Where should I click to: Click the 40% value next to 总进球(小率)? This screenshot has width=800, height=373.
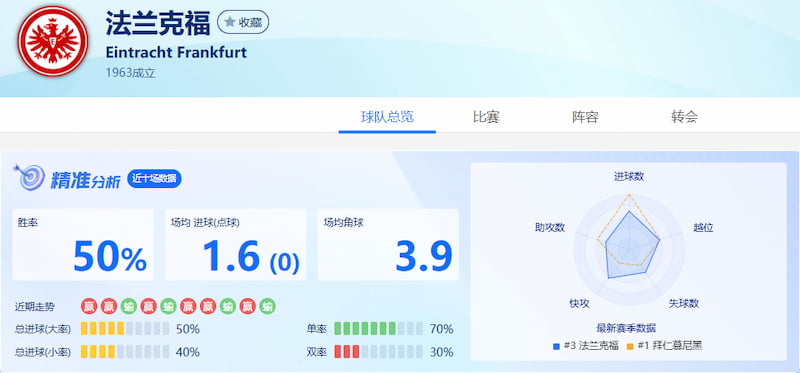(187, 352)
